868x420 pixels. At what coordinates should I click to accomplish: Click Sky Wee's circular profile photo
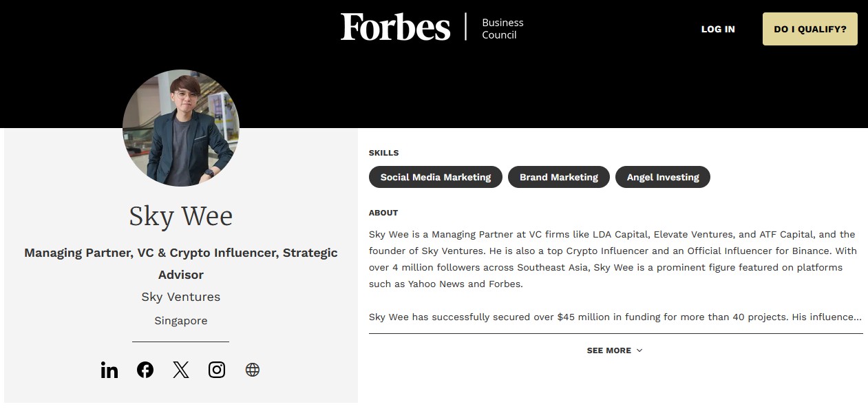click(180, 128)
